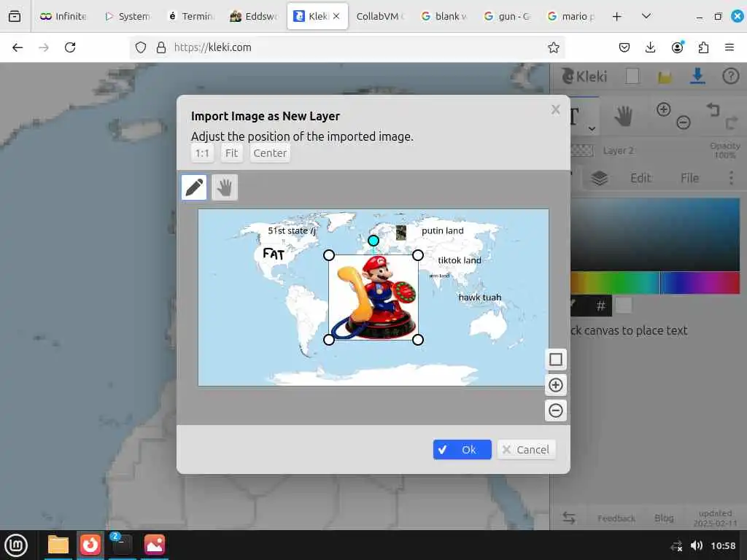
Task: Open the Firefox hamburger application menu
Action: [x=729, y=47]
